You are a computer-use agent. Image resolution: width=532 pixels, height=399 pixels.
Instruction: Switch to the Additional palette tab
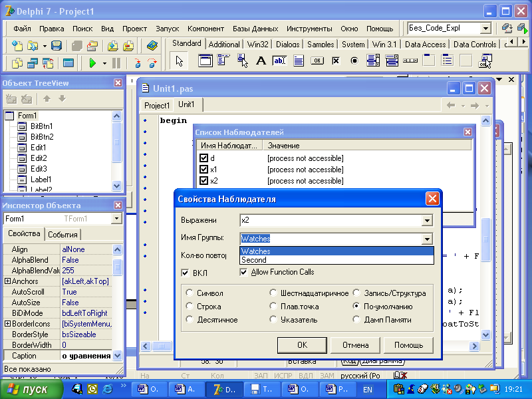click(224, 45)
